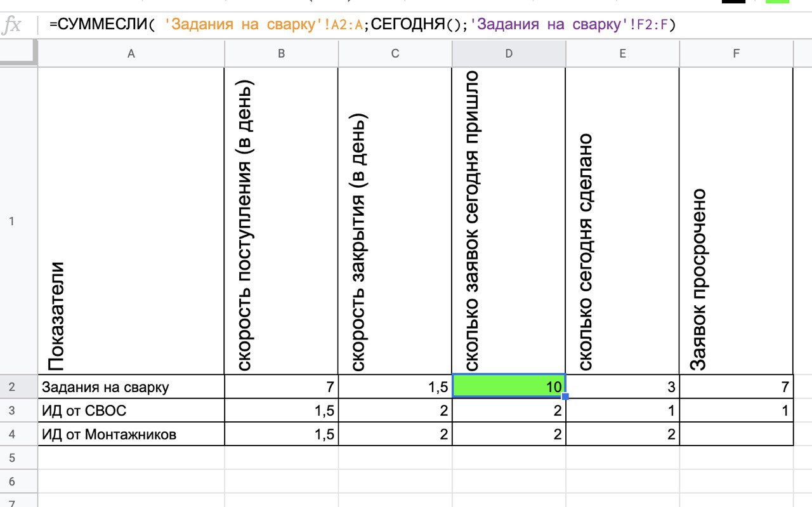Click cell C3 with value 2

click(395, 410)
